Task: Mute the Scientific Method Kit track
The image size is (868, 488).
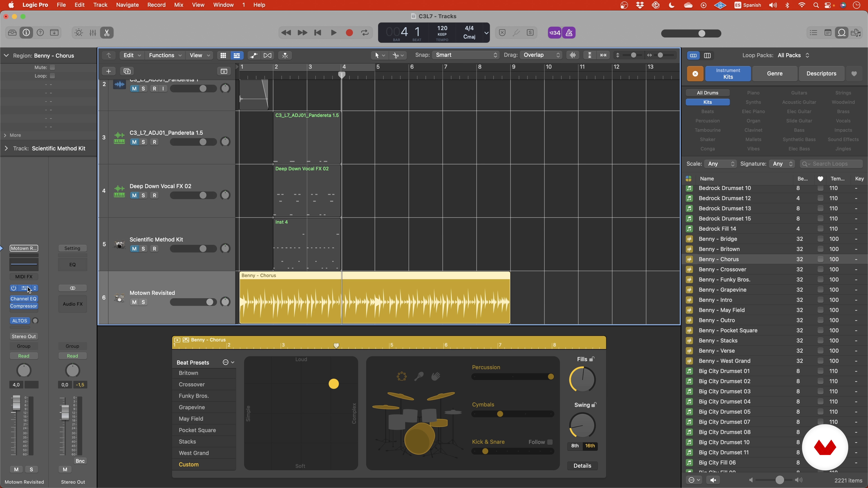Action: point(134,249)
